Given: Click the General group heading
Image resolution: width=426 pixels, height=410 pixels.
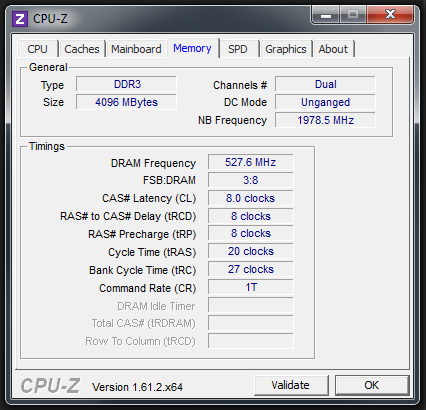Looking at the screenshot, I should tap(48, 67).
